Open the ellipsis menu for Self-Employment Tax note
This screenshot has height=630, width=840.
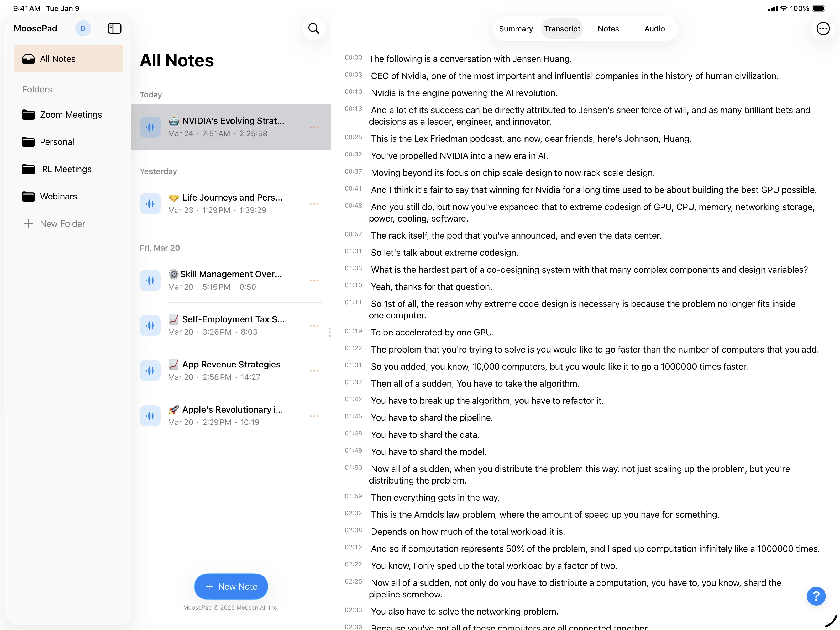(314, 326)
